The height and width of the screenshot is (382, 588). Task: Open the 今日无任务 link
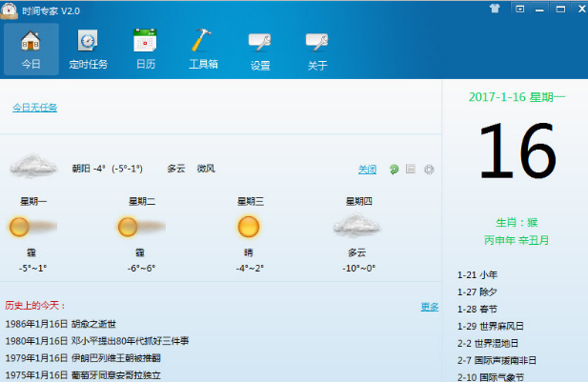(x=35, y=108)
